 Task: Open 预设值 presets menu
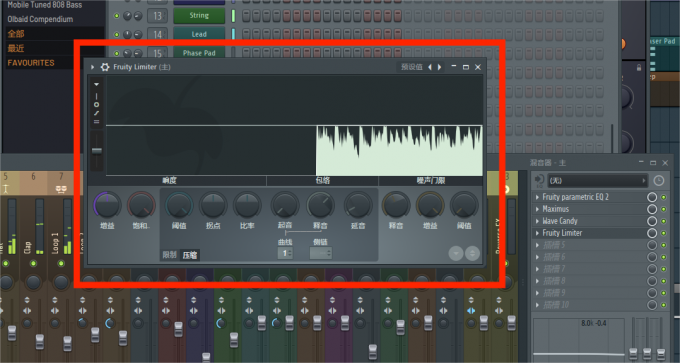coord(412,67)
